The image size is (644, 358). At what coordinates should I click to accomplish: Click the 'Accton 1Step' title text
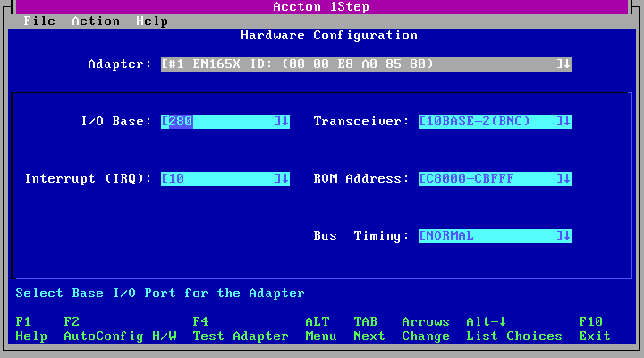pyautogui.click(x=321, y=7)
